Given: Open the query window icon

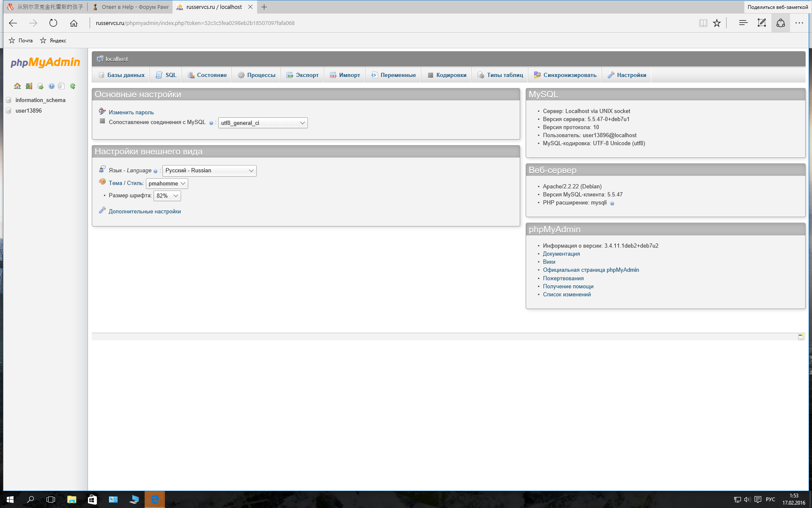Looking at the screenshot, I should click(x=40, y=86).
